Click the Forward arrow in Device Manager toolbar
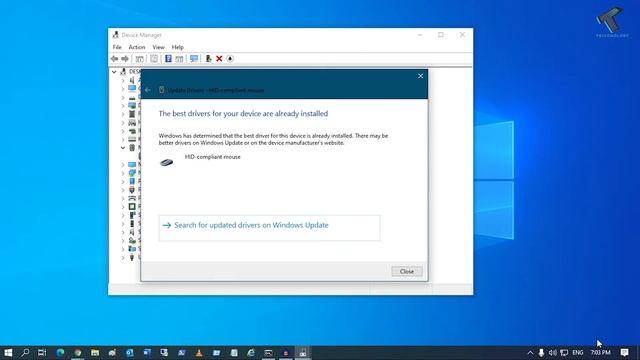Screen dimensions: 640x360 point(125,59)
